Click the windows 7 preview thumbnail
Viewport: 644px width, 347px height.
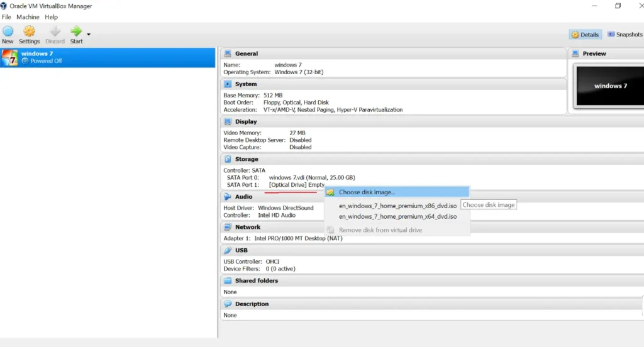[x=610, y=86]
